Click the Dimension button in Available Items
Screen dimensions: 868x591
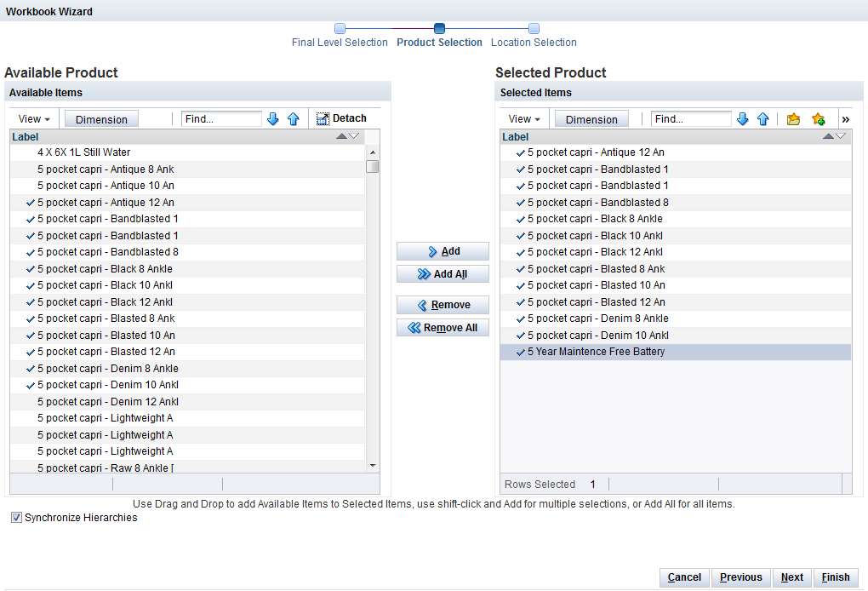[x=101, y=119]
